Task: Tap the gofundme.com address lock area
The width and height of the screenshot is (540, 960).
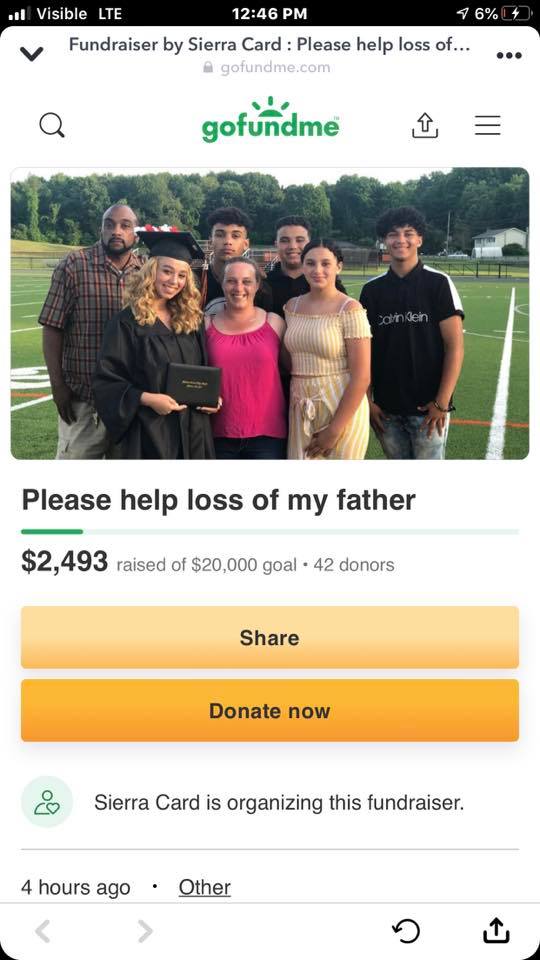Action: [x=266, y=67]
